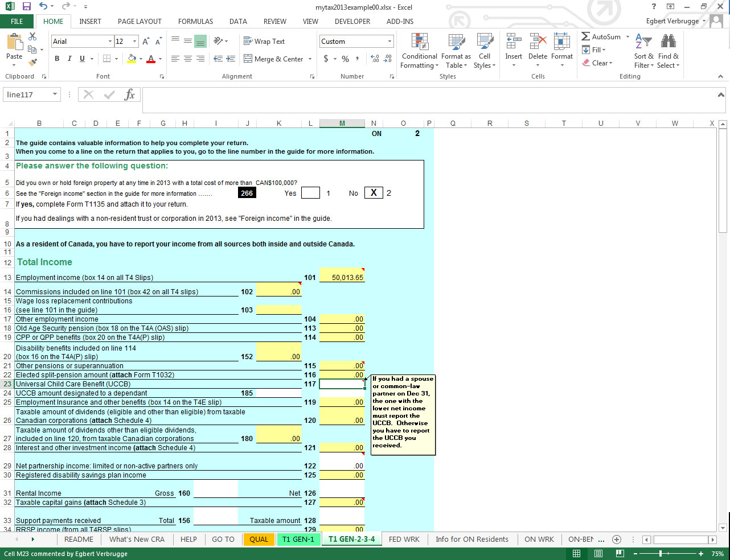Screen dimensions: 730x560
Task: Apply the red font color swatch
Action: [x=151, y=59]
